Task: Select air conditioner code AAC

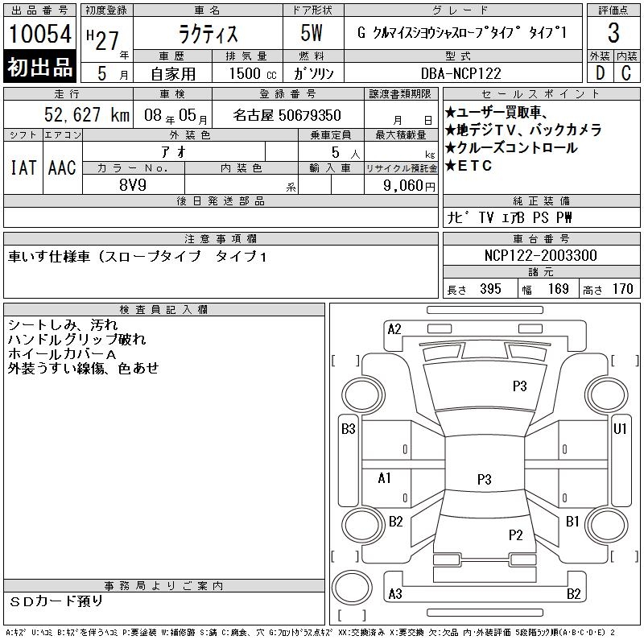Action: [x=63, y=167]
